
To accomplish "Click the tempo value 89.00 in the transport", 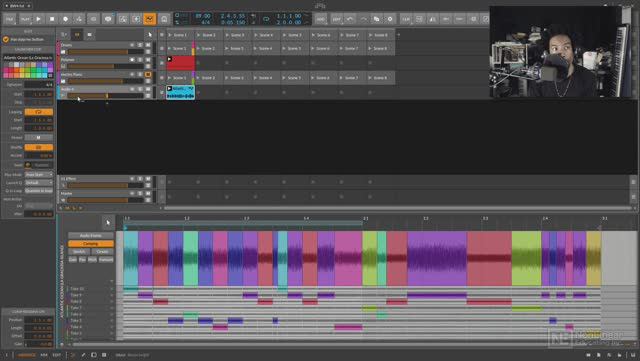I will 202,16.
